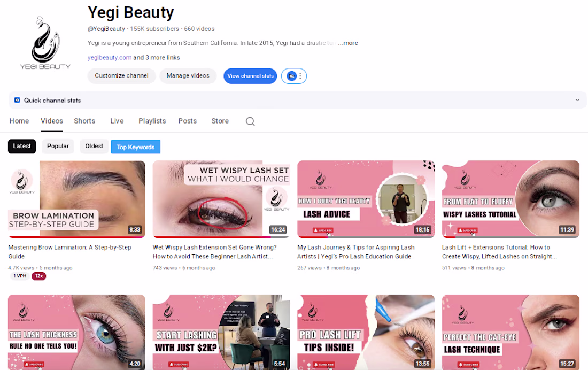This screenshot has width=588, height=370.
Task: Select the Latest sort filter
Action: (22, 146)
